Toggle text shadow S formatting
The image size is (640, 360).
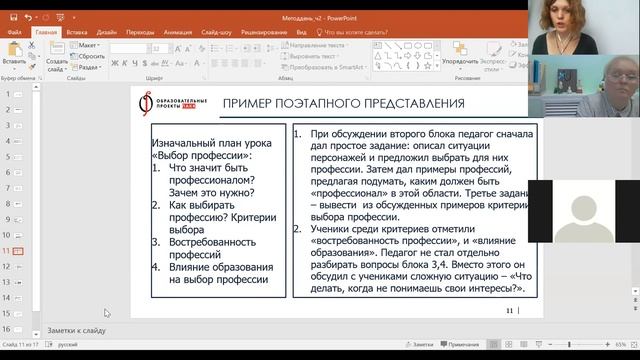coord(144,63)
